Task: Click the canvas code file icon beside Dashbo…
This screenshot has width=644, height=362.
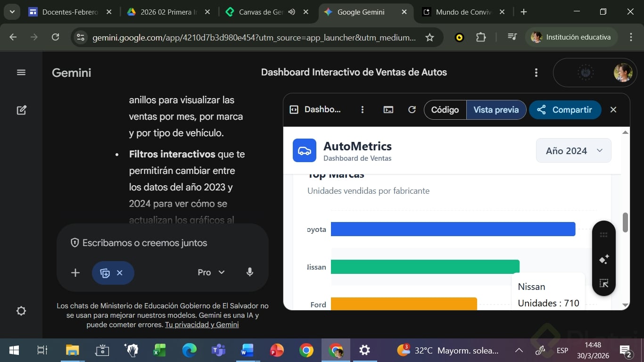Action: (294, 110)
